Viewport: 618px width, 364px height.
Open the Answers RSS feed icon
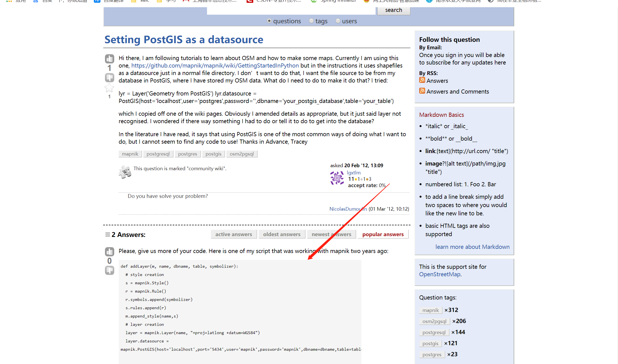click(422, 80)
